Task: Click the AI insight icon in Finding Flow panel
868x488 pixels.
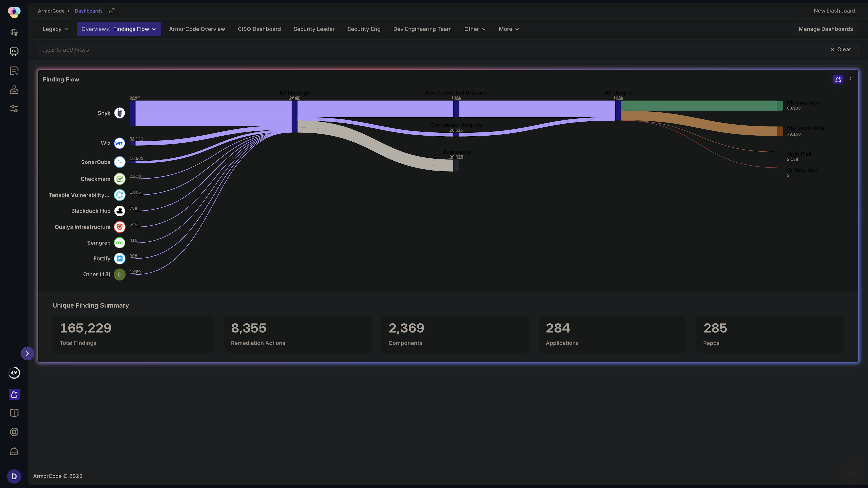Action: click(838, 80)
